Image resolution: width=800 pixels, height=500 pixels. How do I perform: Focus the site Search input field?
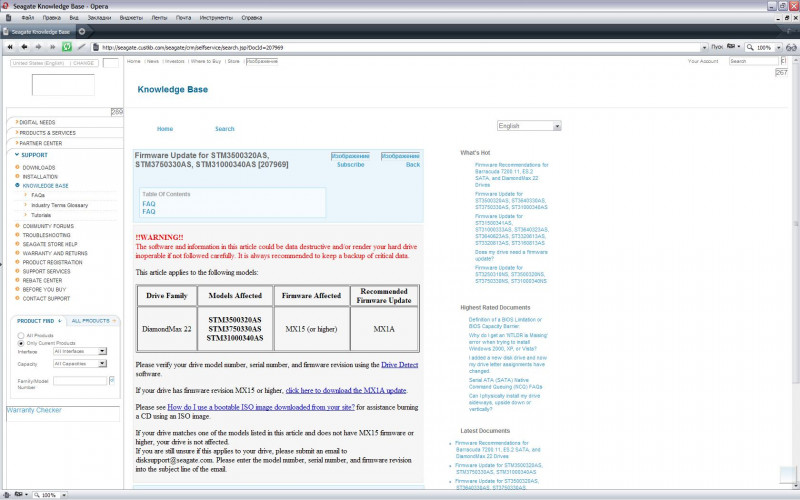tap(754, 61)
